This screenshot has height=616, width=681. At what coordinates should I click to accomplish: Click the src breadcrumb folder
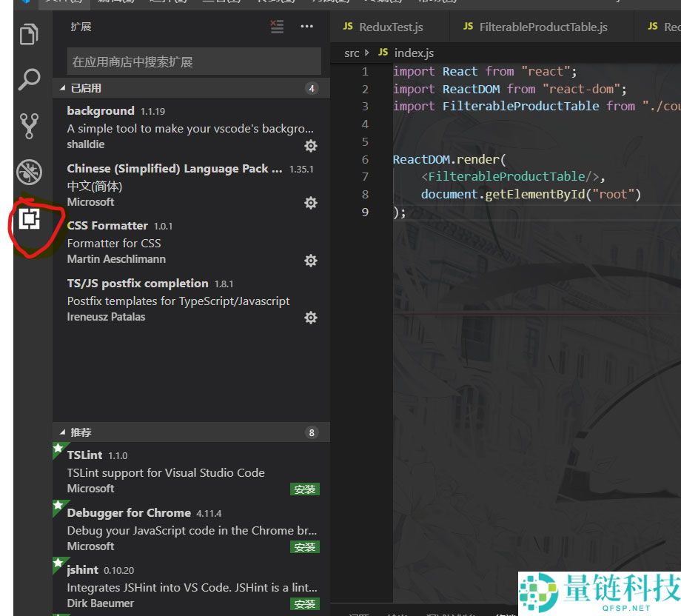352,53
